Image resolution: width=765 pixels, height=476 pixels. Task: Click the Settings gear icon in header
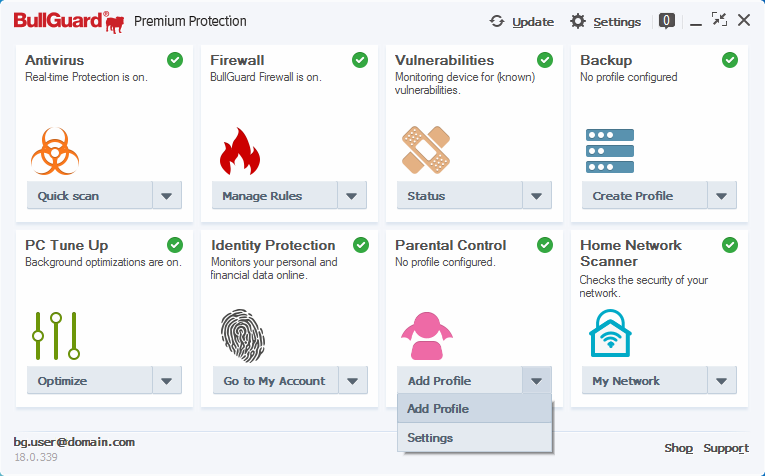pyautogui.click(x=578, y=21)
